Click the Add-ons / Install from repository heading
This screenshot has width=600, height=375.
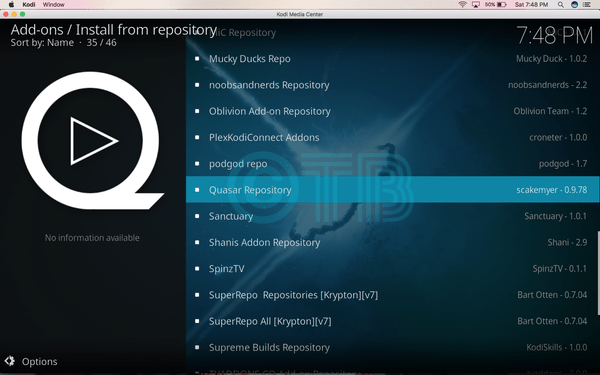tap(114, 30)
